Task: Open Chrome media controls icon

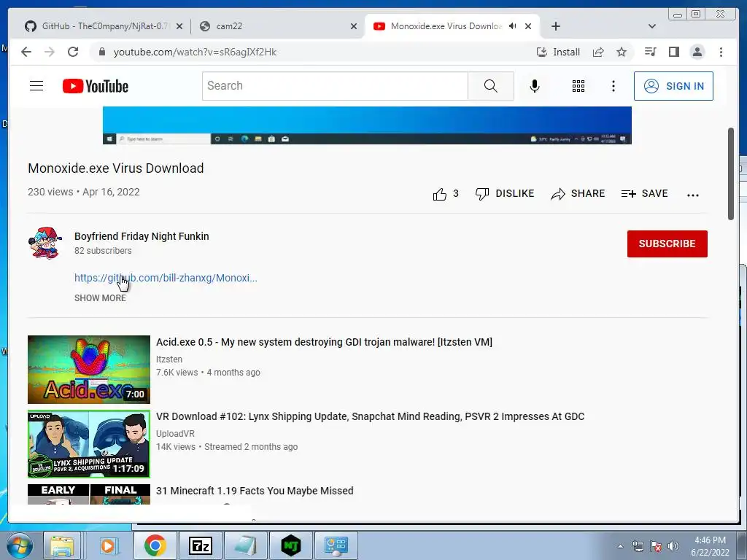Action: coord(650,52)
